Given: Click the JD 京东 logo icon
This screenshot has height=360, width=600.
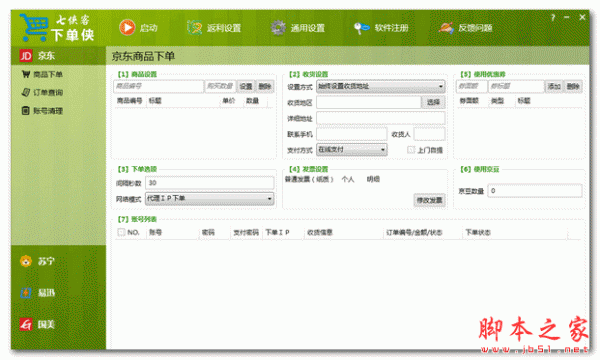Looking at the screenshot, I should 26,56.
